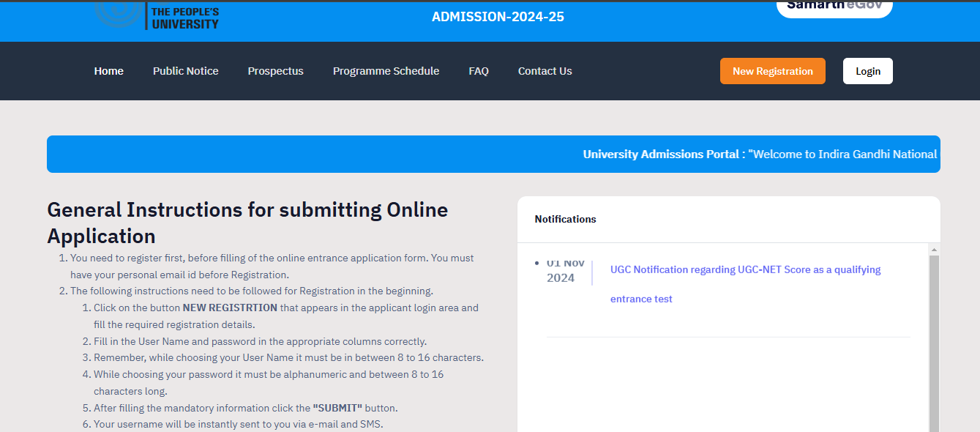
Task: Click the Notifications panel heading
Action: [x=565, y=219]
